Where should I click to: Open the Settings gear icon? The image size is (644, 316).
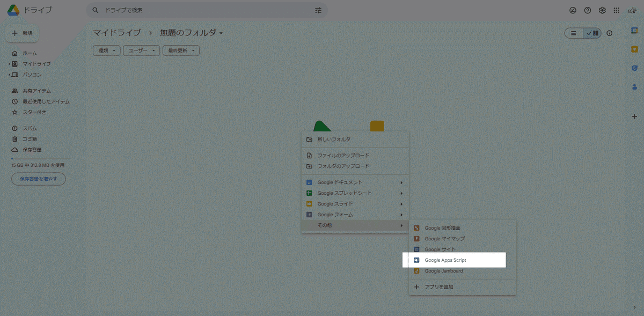click(x=602, y=10)
